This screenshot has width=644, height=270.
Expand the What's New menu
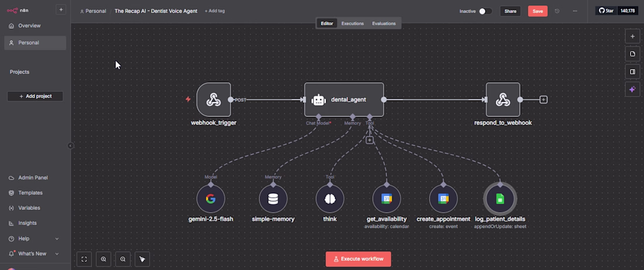tap(34, 254)
